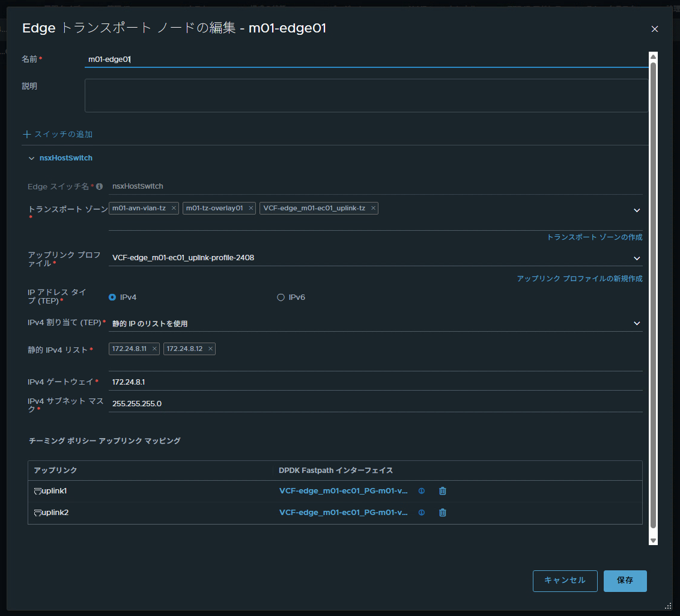The width and height of the screenshot is (680, 616).
Task: Click the nsxHostSwitch section title
Action: (x=66, y=158)
